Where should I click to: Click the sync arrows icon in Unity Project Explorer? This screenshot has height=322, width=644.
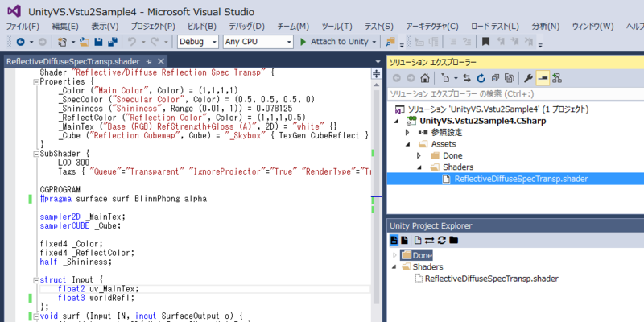[x=430, y=240]
